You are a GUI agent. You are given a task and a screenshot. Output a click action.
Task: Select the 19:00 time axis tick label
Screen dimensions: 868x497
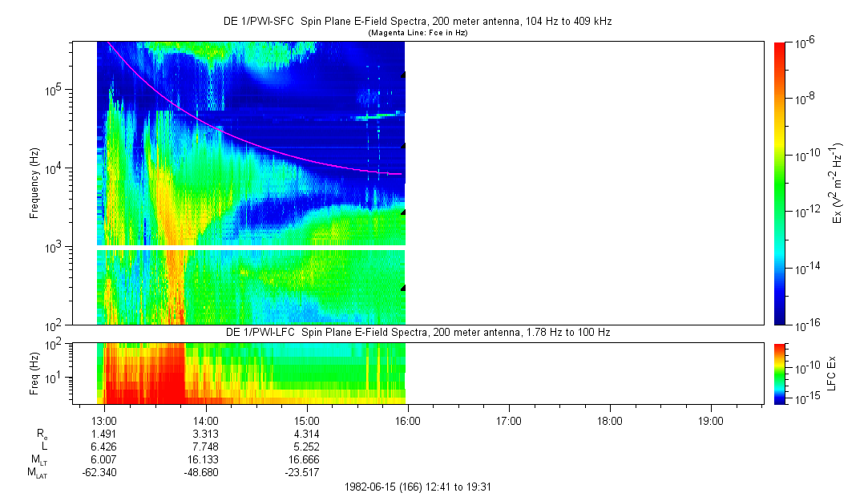[x=711, y=421]
